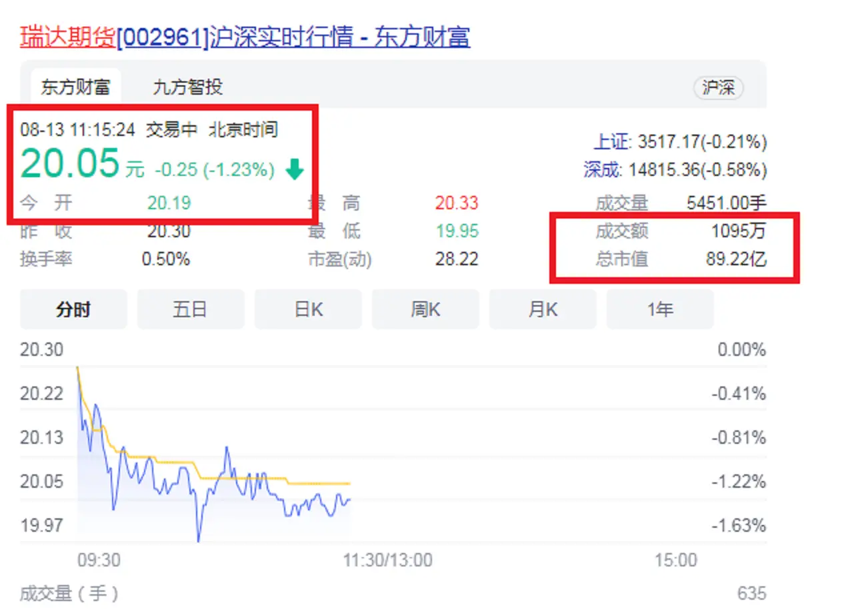The height and width of the screenshot is (609, 868).
Task: Click the 635 volume axis value
Action: point(752,593)
